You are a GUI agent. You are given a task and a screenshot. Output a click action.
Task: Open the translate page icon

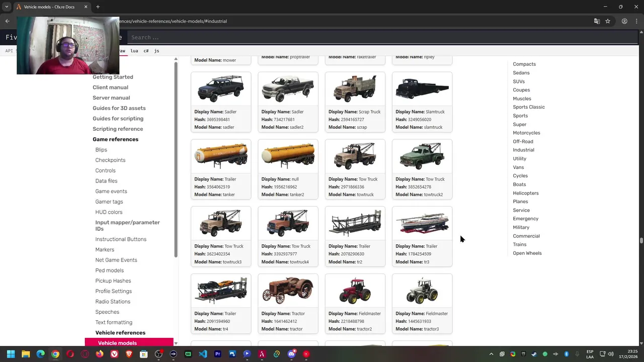coord(597,21)
